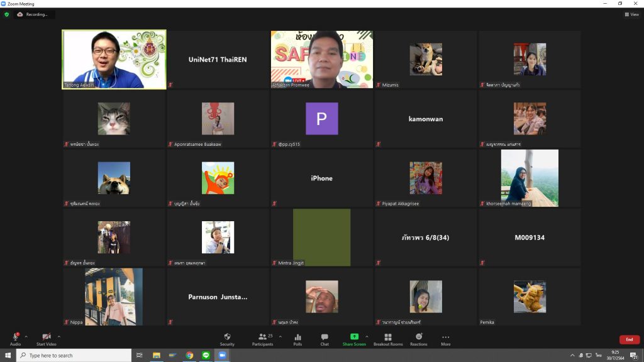This screenshot has height=362, width=644.
Task: Click the Recording indicator
Action: 34,14
